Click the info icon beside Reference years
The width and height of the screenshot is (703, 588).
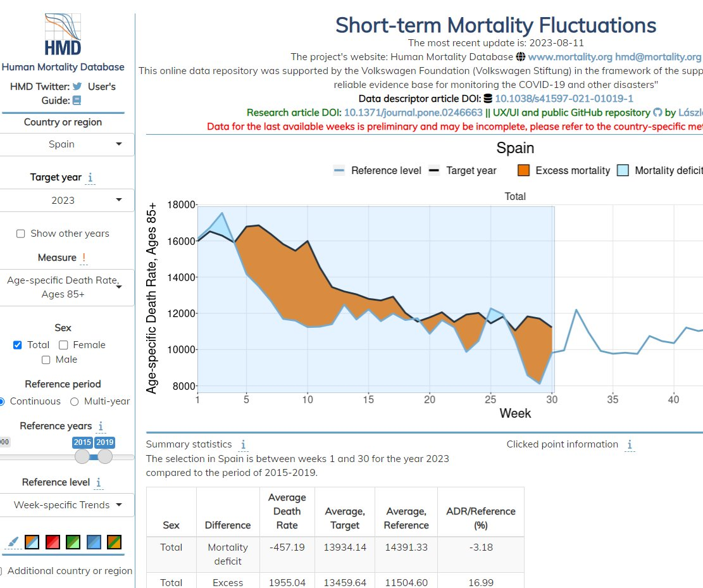pos(101,427)
